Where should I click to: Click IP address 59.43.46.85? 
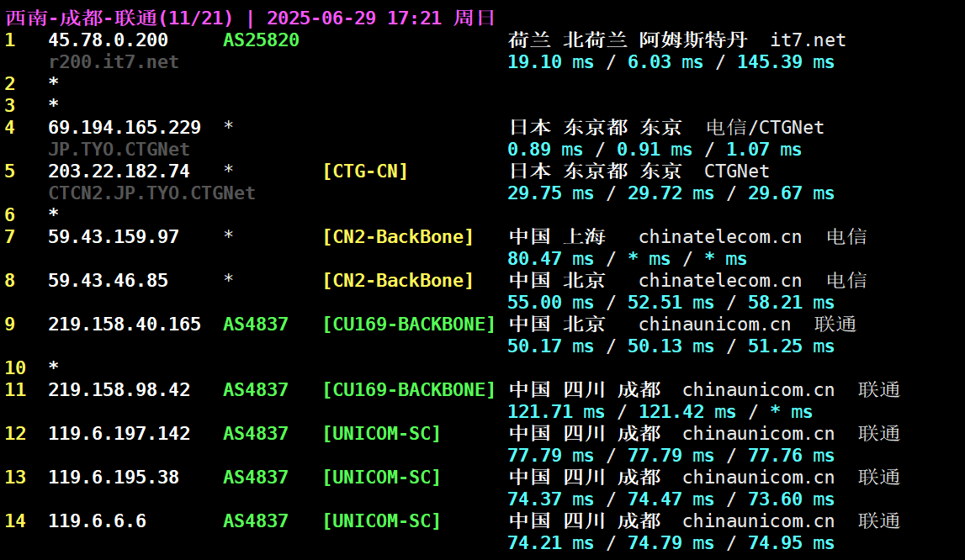(109, 280)
